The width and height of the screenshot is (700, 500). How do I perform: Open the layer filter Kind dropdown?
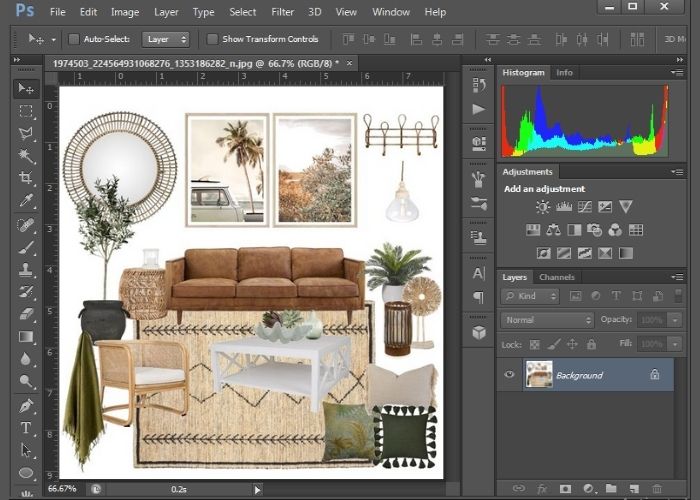(x=529, y=296)
